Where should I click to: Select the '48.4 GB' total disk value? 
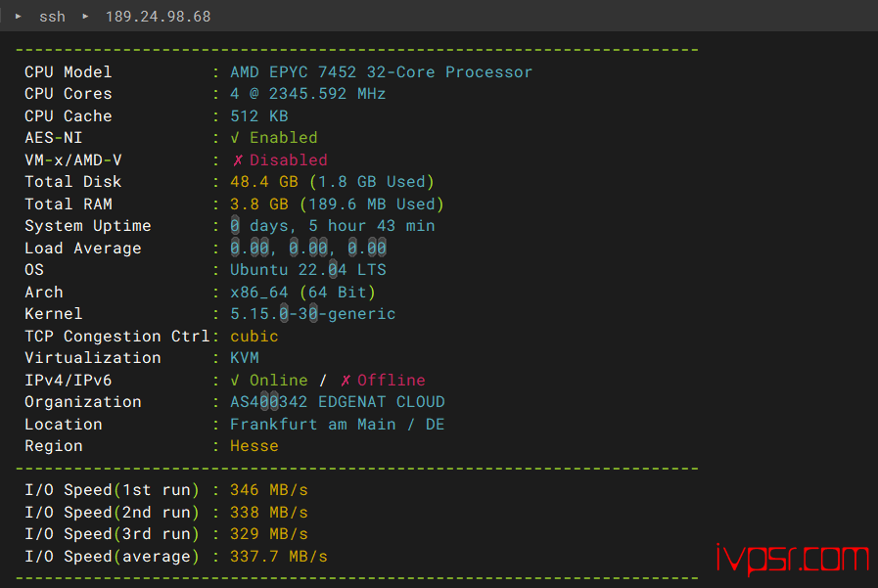coord(263,182)
